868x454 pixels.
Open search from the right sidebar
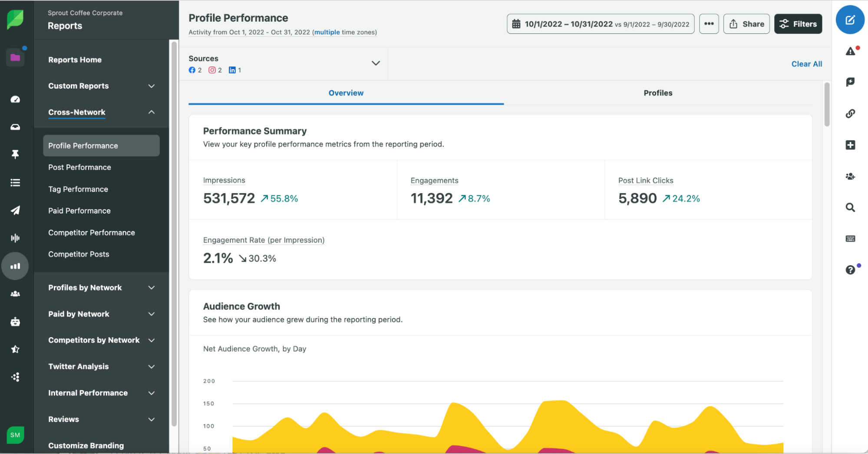pos(850,207)
